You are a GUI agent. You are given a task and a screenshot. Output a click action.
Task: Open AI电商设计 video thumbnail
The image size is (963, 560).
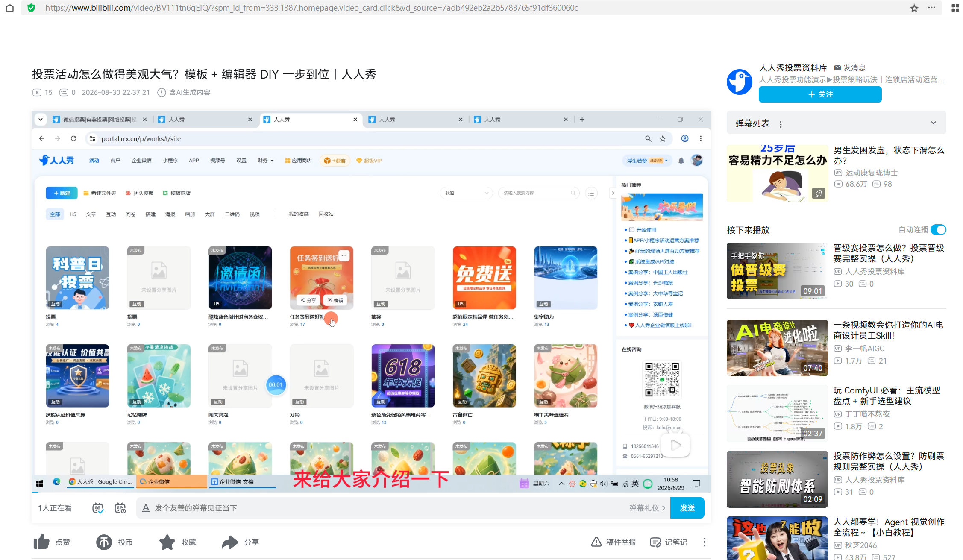coord(777,348)
